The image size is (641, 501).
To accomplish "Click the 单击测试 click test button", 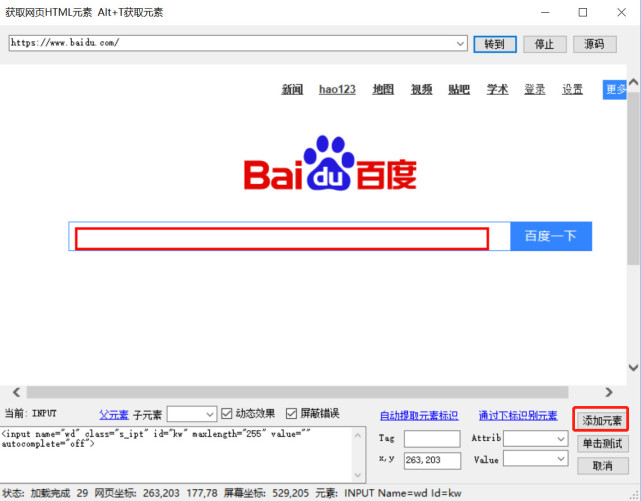I will pyautogui.click(x=603, y=443).
